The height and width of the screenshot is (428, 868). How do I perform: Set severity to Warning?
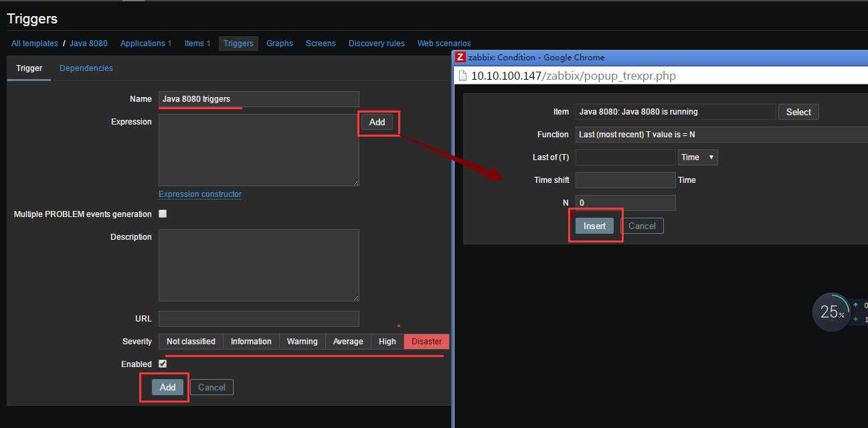click(x=302, y=342)
